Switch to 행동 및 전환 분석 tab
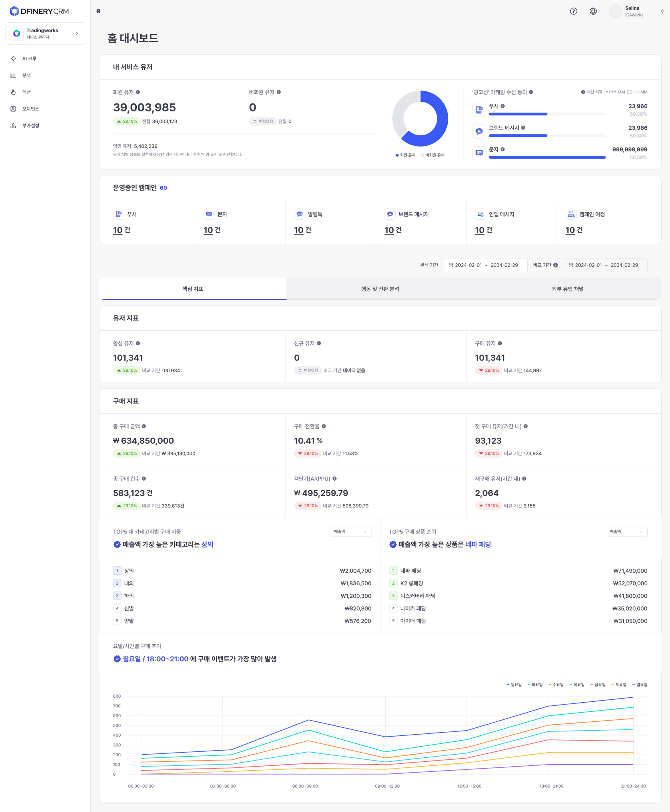The image size is (670, 812). (x=380, y=289)
